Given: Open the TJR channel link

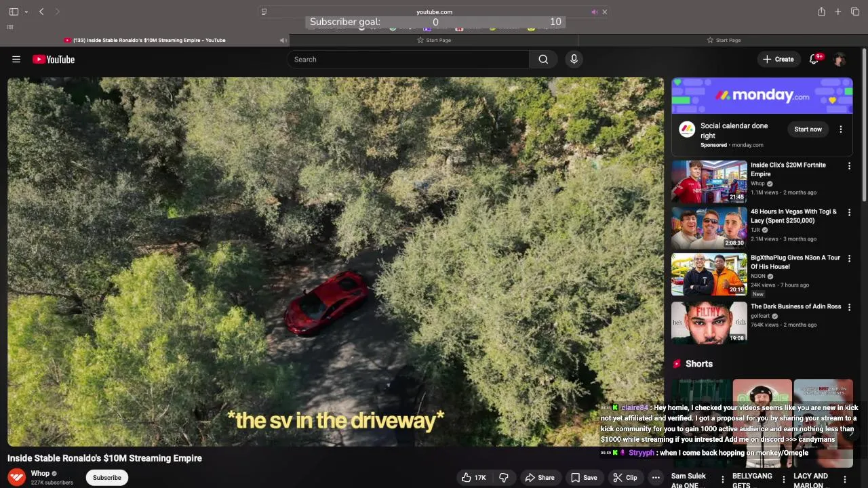Looking at the screenshot, I should [755, 230].
